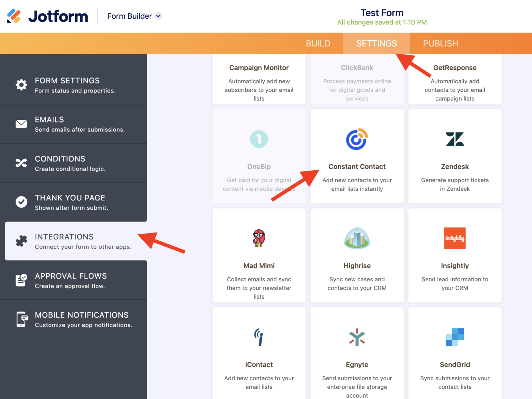The height and width of the screenshot is (399, 532).
Task: Click the Emails envelope icon in sidebar
Action: (21, 124)
